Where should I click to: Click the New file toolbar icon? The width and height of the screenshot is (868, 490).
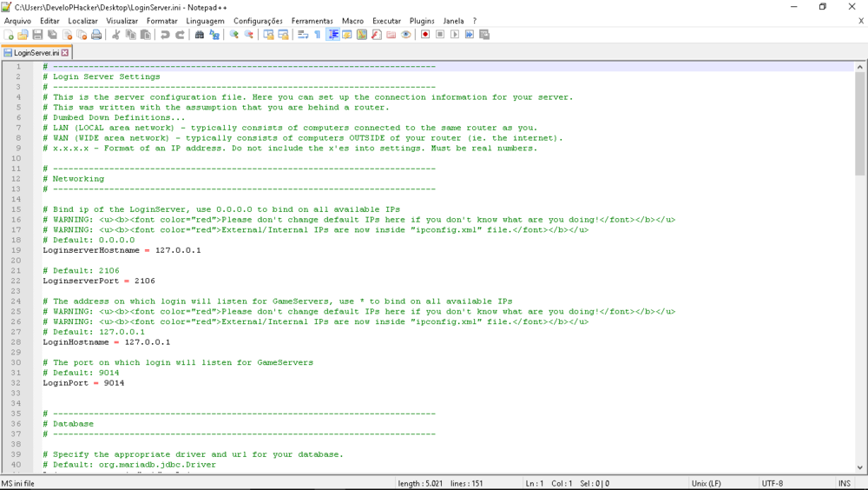tap(9, 35)
